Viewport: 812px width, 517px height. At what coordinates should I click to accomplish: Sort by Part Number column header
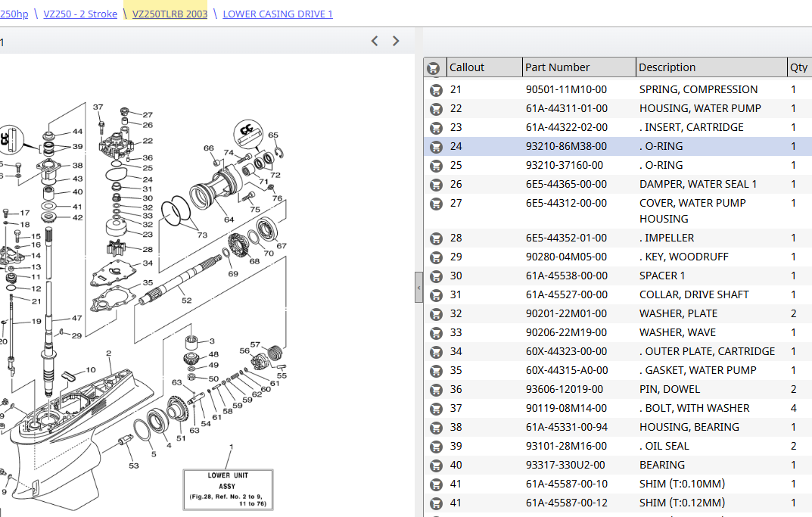coord(579,67)
